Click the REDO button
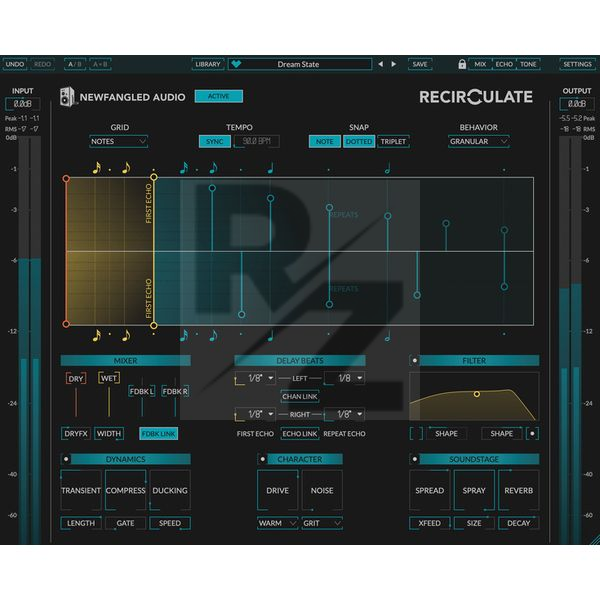 pos(42,64)
